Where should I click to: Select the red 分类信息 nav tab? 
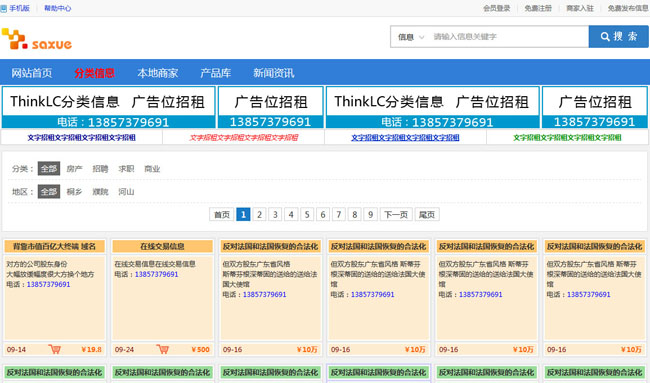point(95,73)
